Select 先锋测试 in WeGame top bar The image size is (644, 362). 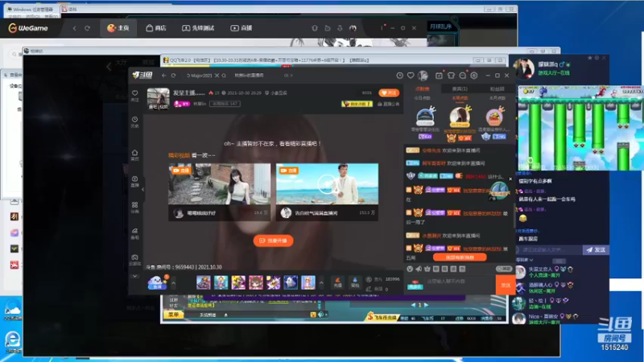point(198,28)
